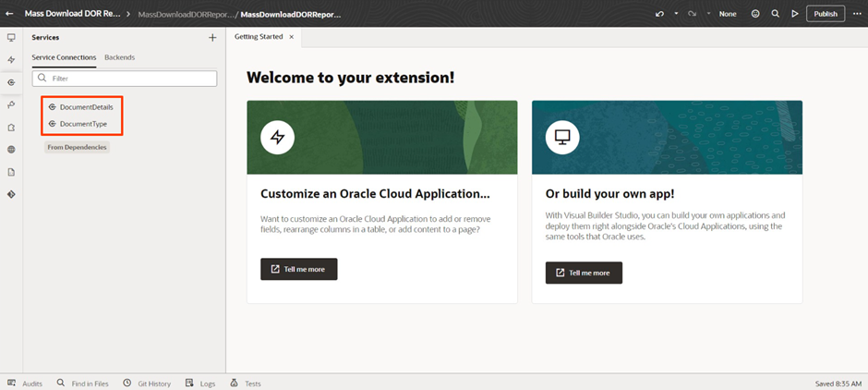The height and width of the screenshot is (390, 868).
Task: Click the green Customize card banner image
Action: tap(382, 138)
